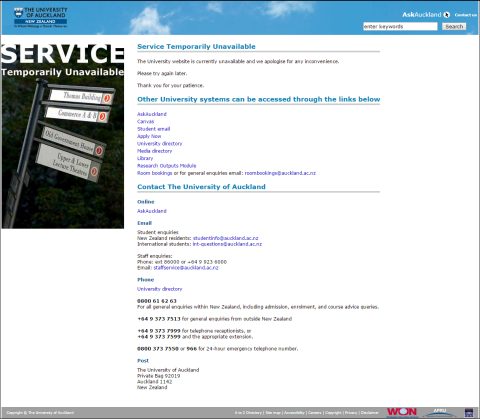This screenshot has height=419, width=480.
Task: Click the Service Temporarily Unavailable heading
Action: click(x=196, y=47)
